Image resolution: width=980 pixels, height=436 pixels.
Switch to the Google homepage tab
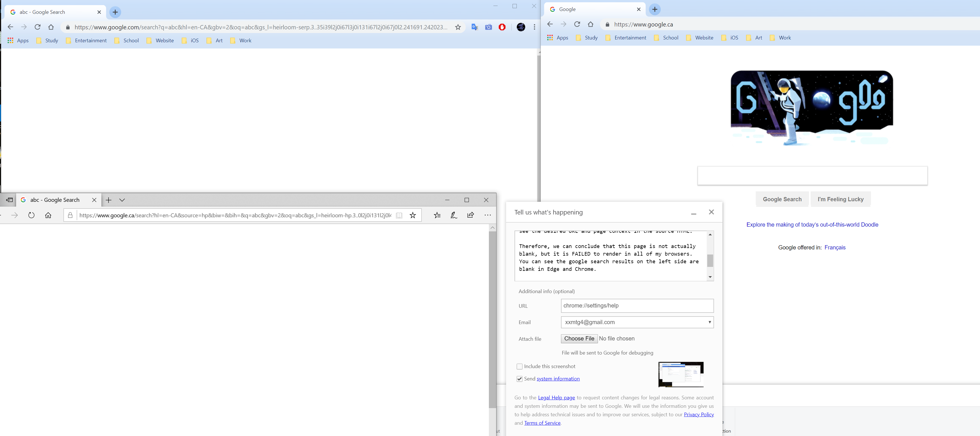[592, 9]
